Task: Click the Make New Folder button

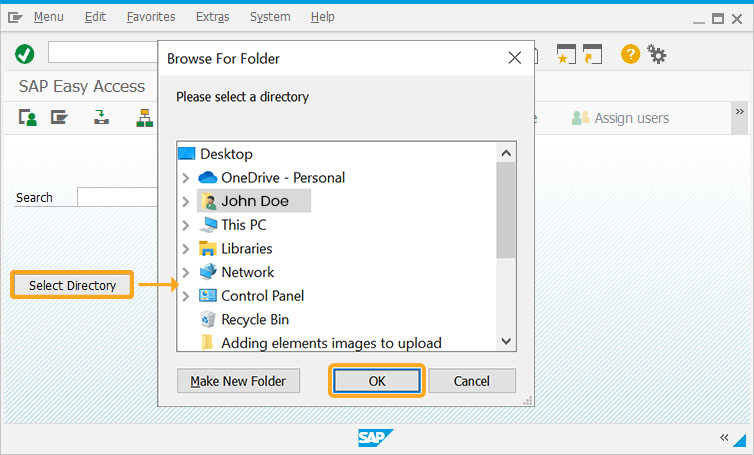Action: point(239,381)
